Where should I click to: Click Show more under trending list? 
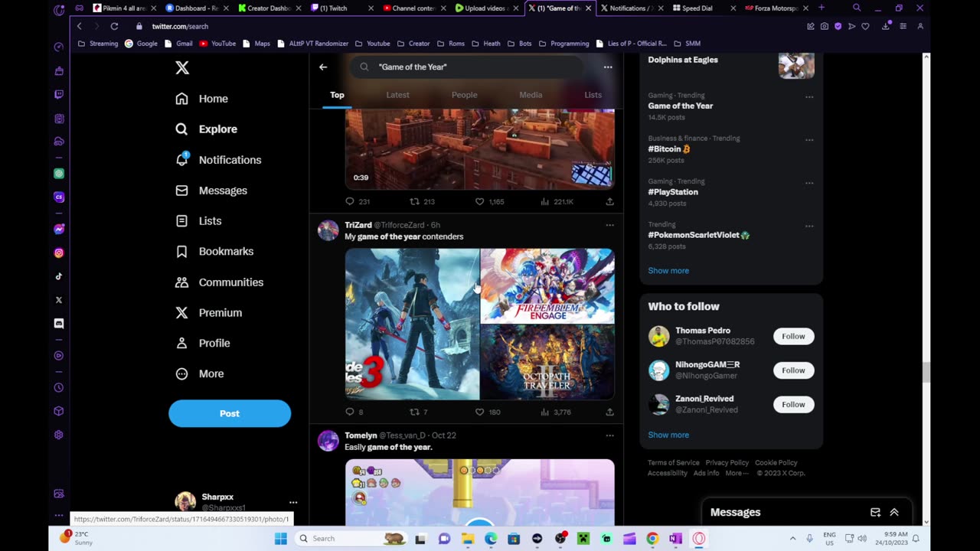668,271
